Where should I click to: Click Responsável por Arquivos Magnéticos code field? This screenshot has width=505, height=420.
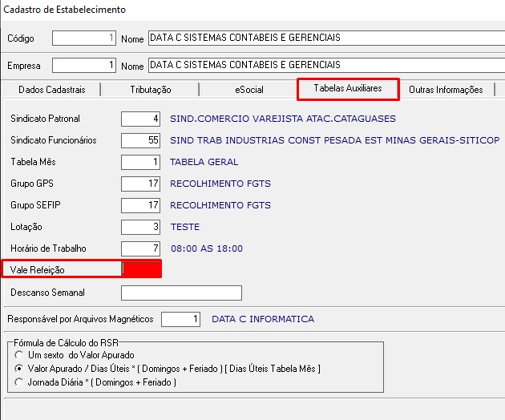180,319
